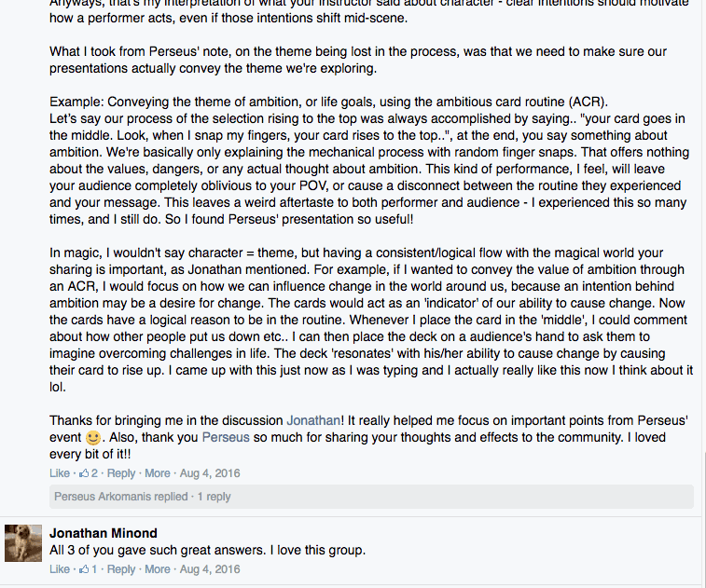
Task: Reply to Jonathan Minond's comment
Action: click(120, 569)
